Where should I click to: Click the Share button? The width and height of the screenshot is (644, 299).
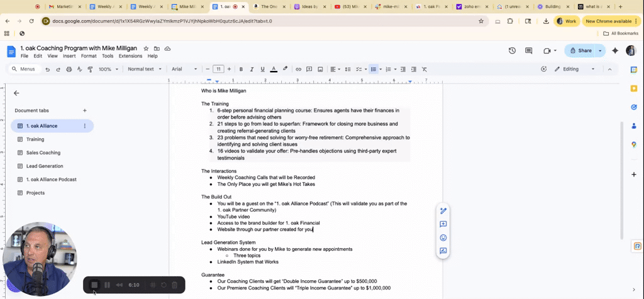click(x=580, y=50)
